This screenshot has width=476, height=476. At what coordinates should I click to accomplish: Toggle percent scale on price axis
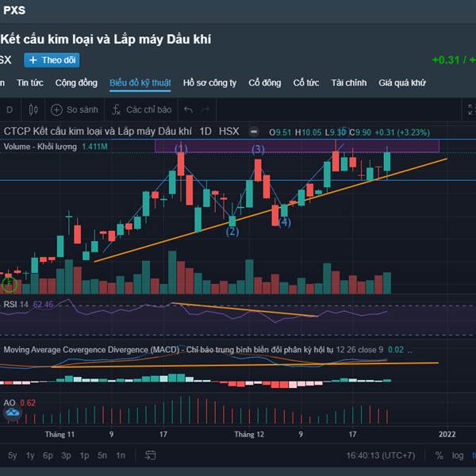point(439,455)
